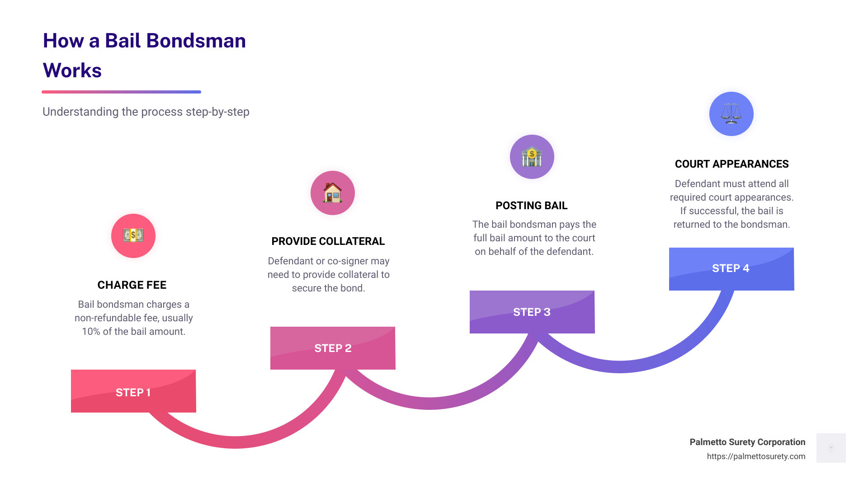Screen dimensions: 868x488
Task: Click the Palmetto Surety logo thumbnail
Action: [x=831, y=448]
